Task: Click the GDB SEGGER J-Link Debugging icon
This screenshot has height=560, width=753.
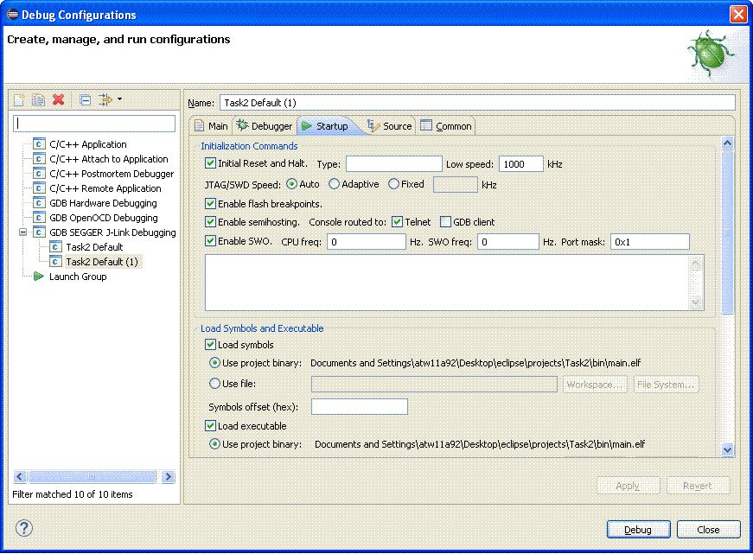Action: coord(39,232)
